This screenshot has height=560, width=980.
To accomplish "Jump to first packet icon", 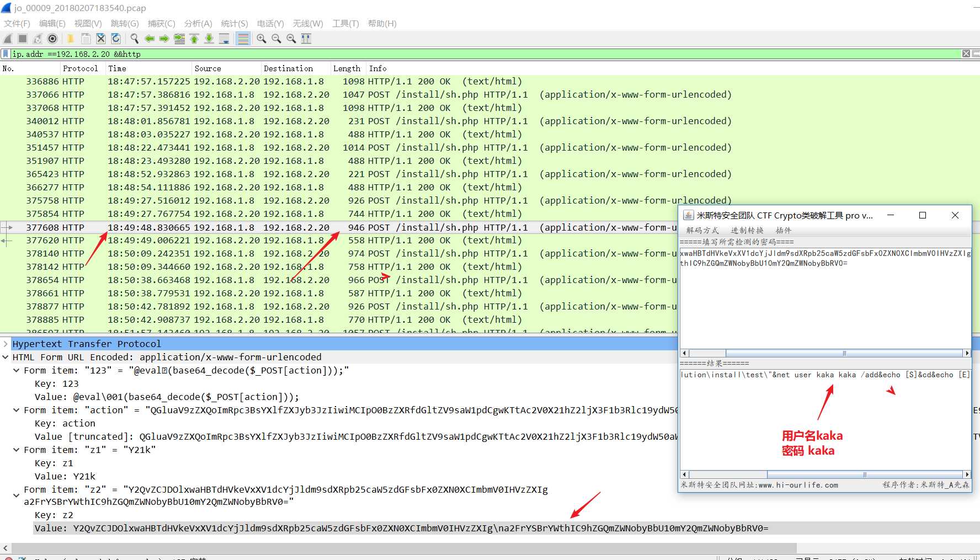I will (x=194, y=39).
